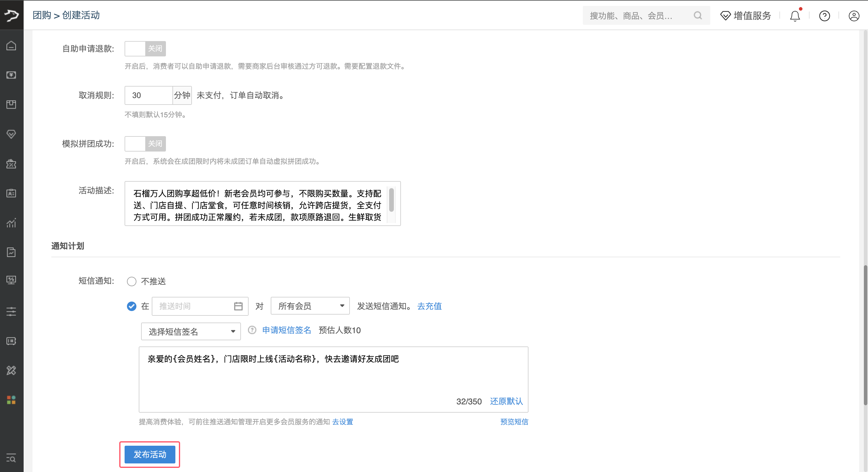Click the 32/350 character counter
868x472 pixels.
coord(469,401)
